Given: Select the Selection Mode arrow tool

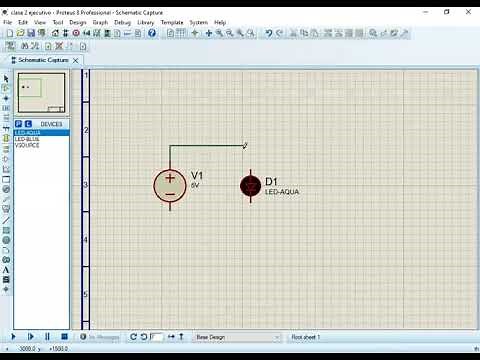Looking at the screenshot, I should point(6,78).
